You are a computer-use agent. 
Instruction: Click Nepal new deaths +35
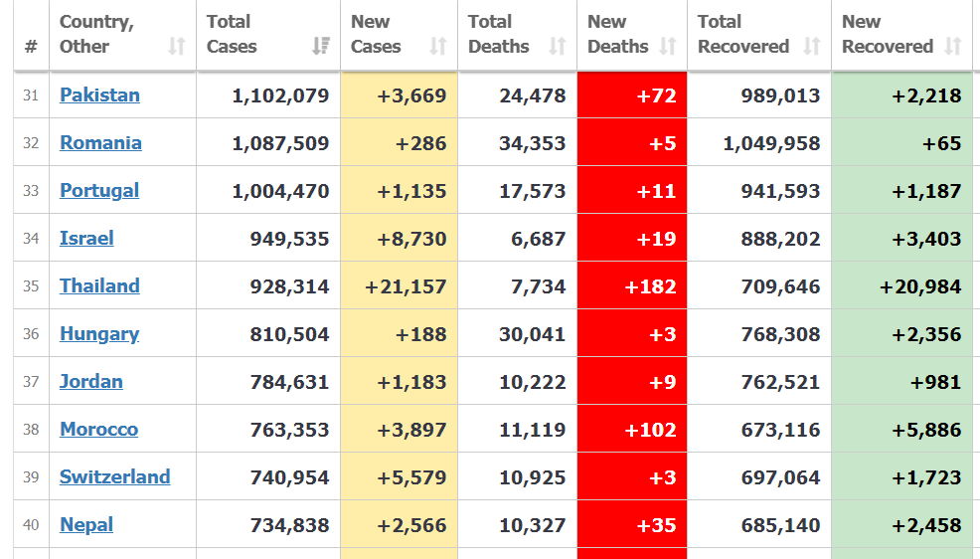click(x=656, y=525)
